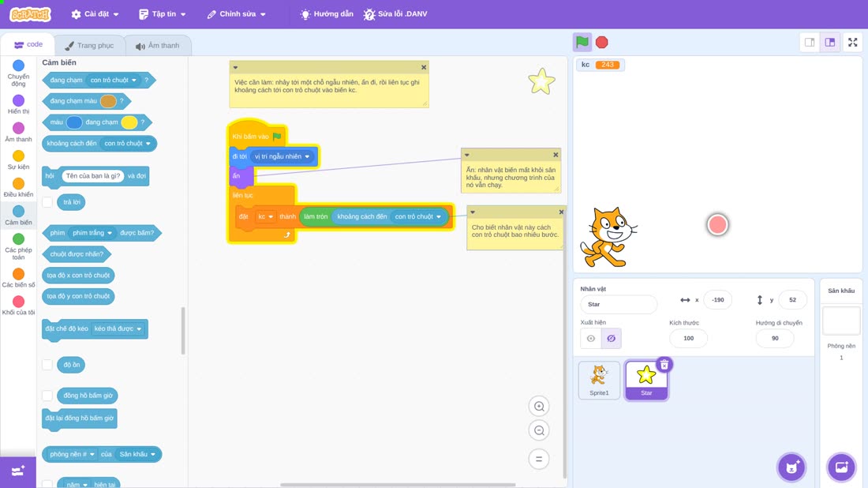Select the Hiển thị block category

tap(18, 104)
